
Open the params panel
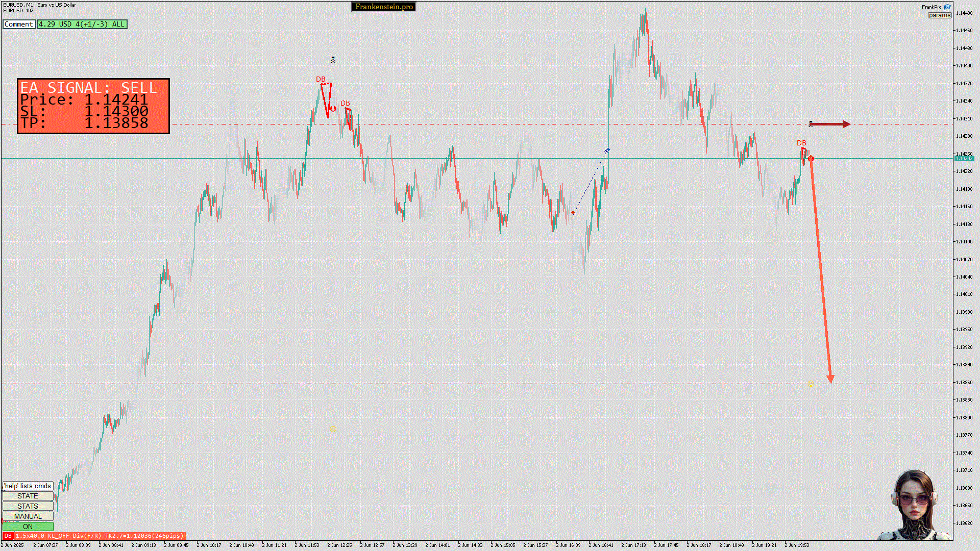tap(939, 15)
